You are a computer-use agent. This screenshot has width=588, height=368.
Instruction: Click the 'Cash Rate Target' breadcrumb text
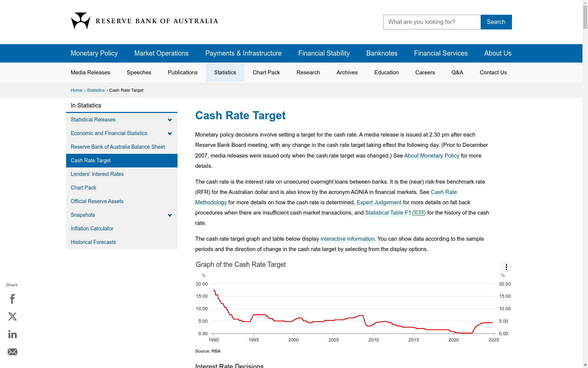pyautogui.click(x=126, y=90)
